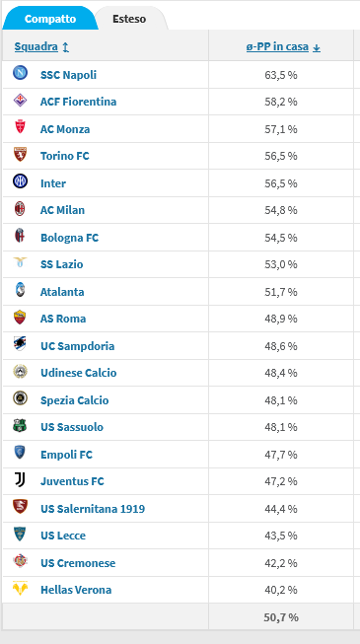
Task: Open the US Salernitana 1919 link
Action: pyautogui.click(x=93, y=509)
